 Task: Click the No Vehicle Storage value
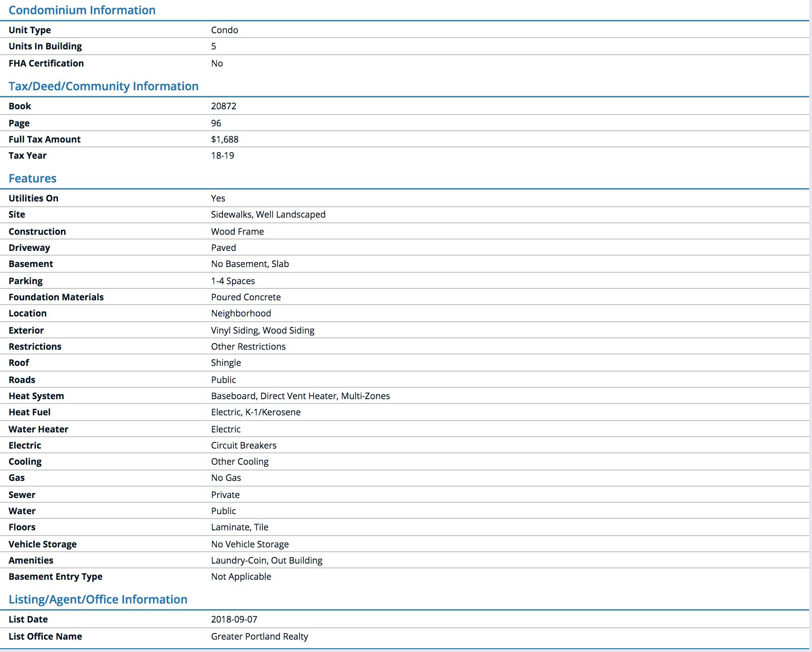(x=250, y=544)
